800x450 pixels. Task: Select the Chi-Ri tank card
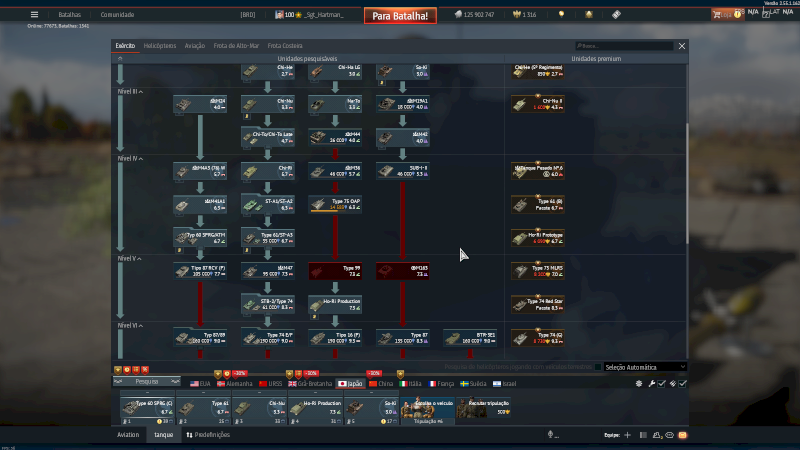(267, 171)
